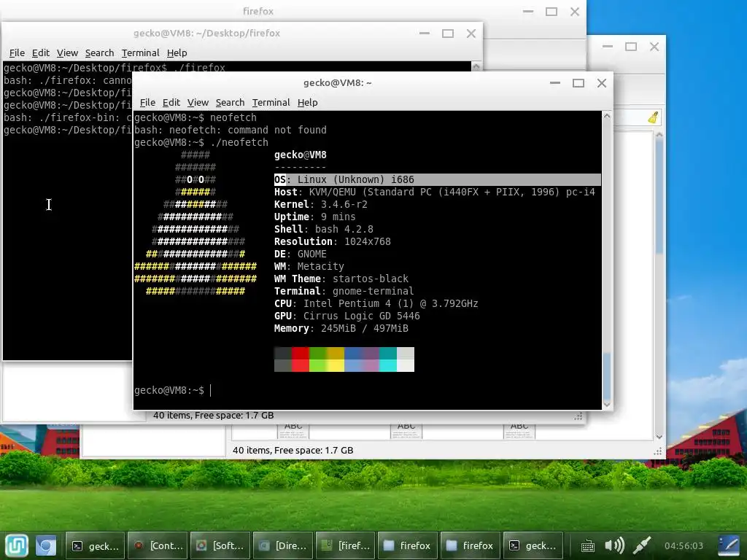The height and width of the screenshot is (560, 747).
Task: Open Edit menu in front terminal window
Action: pyautogui.click(x=171, y=102)
